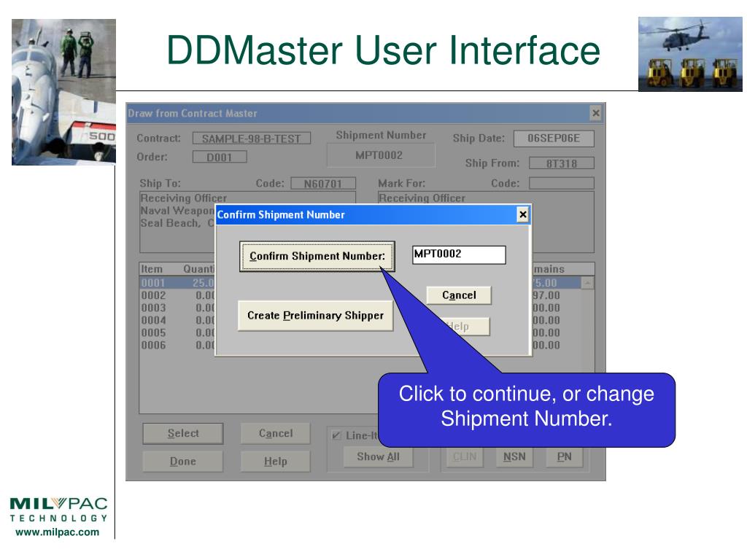
Task: Close the Draw from Contract Master window
Action: (595, 113)
